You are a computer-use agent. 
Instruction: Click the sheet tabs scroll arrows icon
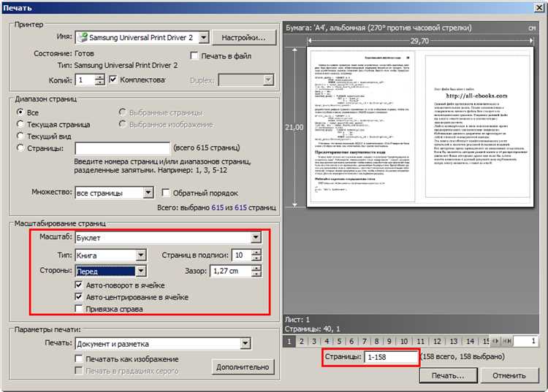[x=495, y=342]
